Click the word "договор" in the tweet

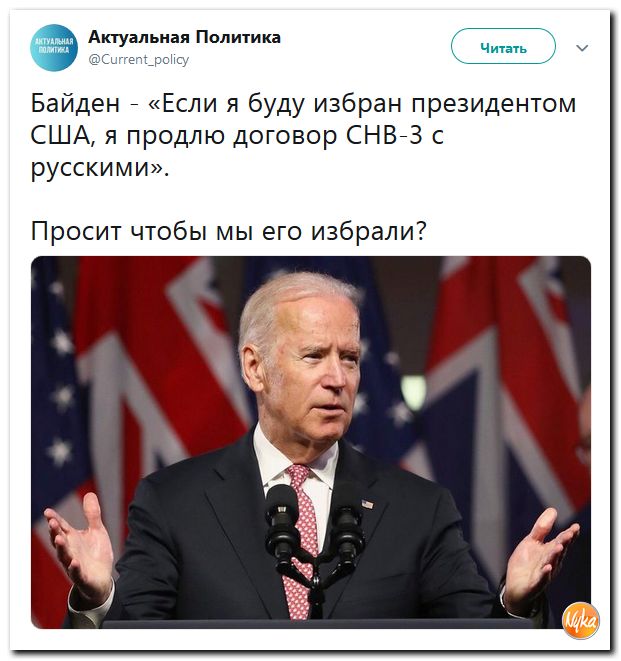pyautogui.click(x=285, y=137)
